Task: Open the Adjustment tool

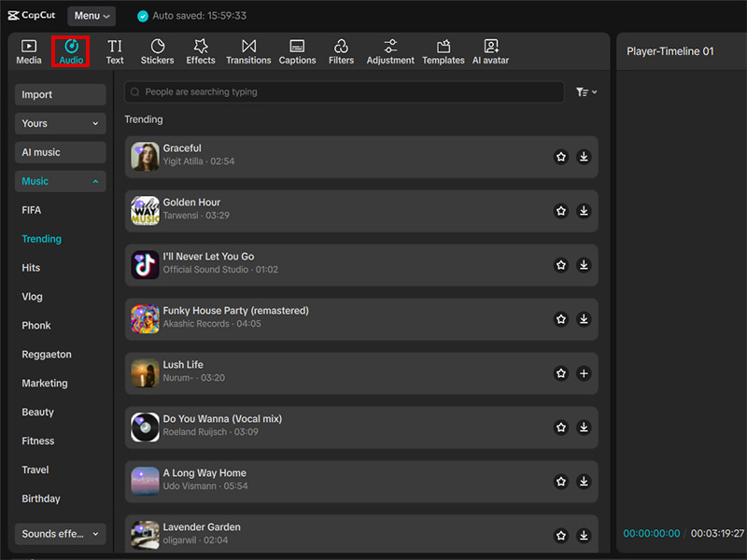Action: (x=390, y=51)
